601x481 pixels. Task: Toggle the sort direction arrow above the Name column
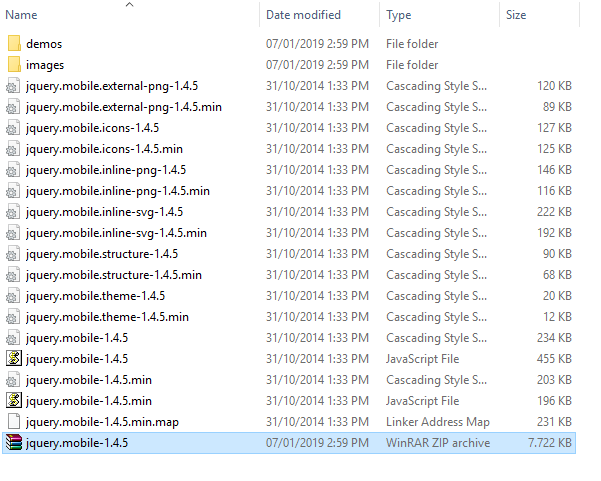(130, 5)
